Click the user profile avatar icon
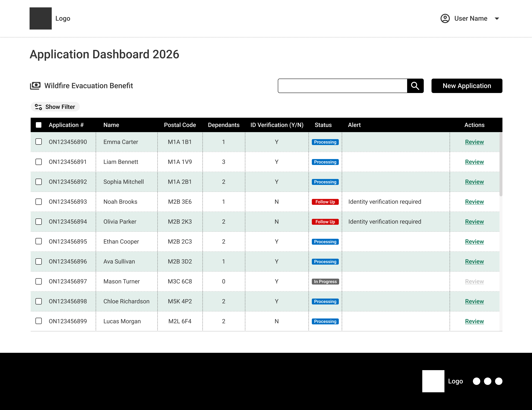 click(x=445, y=18)
